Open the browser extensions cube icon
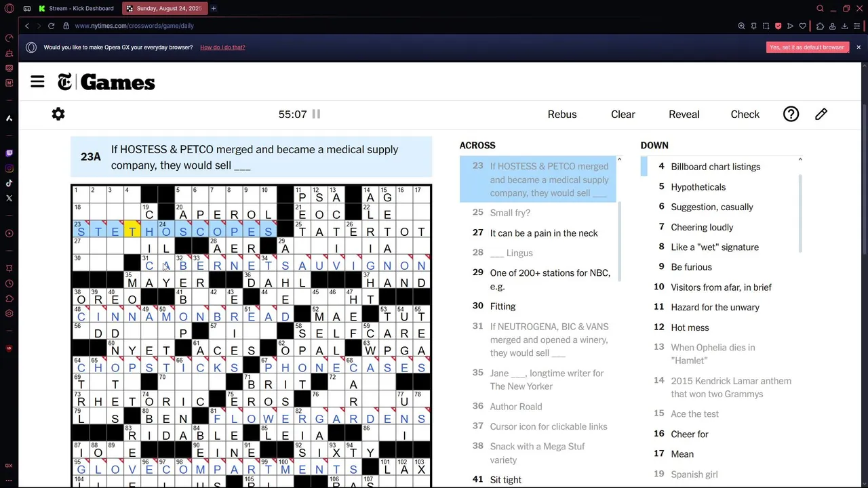 (x=820, y=26)
